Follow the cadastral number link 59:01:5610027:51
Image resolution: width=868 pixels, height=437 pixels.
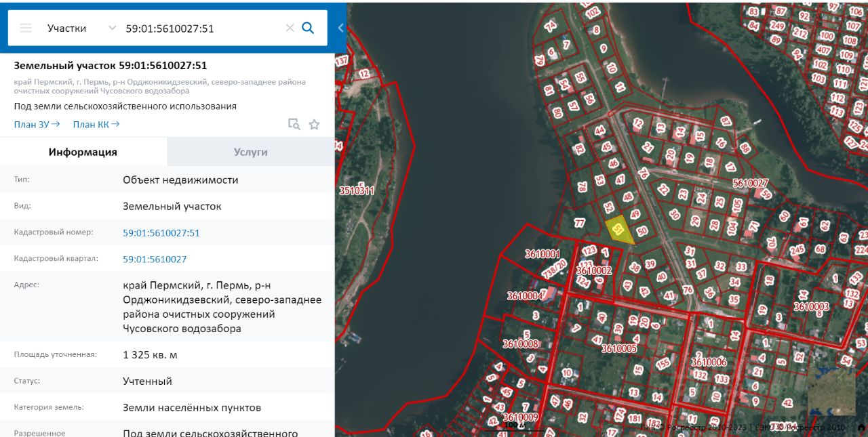(161, 233)
